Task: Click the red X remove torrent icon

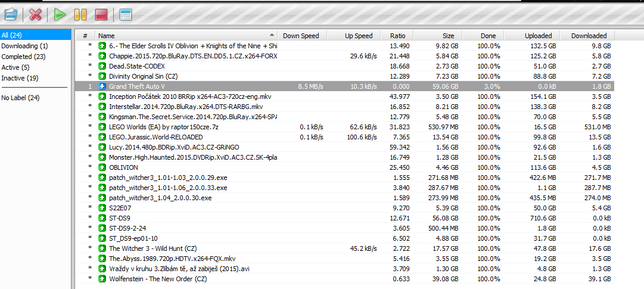Action: (x=36, y=15)
